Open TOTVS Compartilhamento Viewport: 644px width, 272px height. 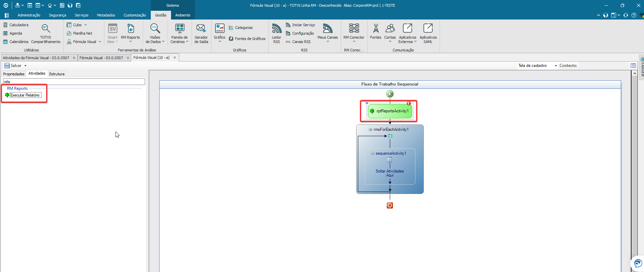(x=46, y=34)
